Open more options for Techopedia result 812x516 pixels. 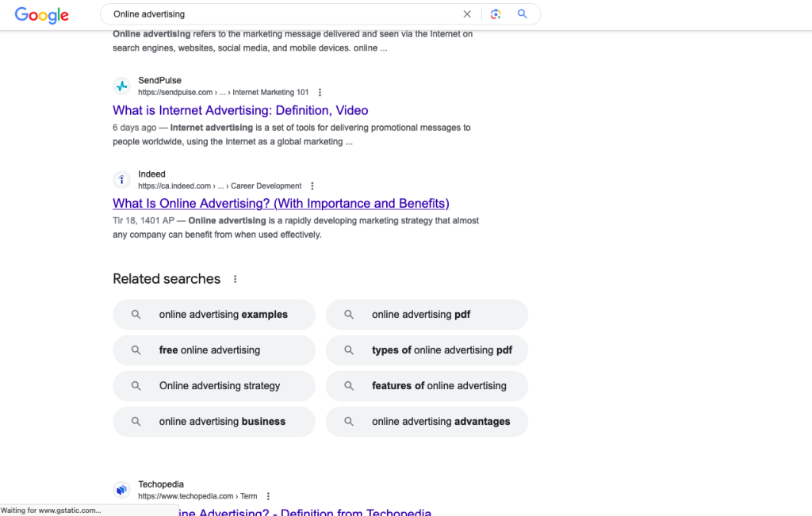click(268, 496)
